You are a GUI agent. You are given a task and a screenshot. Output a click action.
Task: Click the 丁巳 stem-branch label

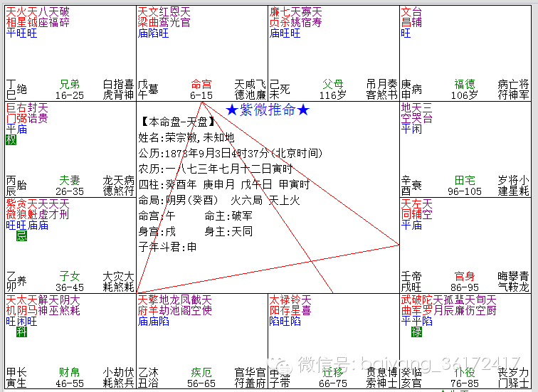click(x=11, y=90)
